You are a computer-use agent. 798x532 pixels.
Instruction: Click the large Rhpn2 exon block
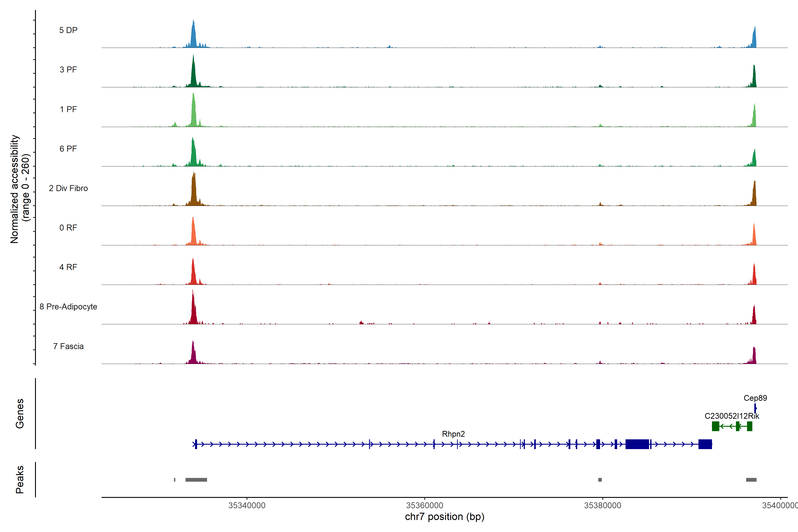[x=637, y=444]
